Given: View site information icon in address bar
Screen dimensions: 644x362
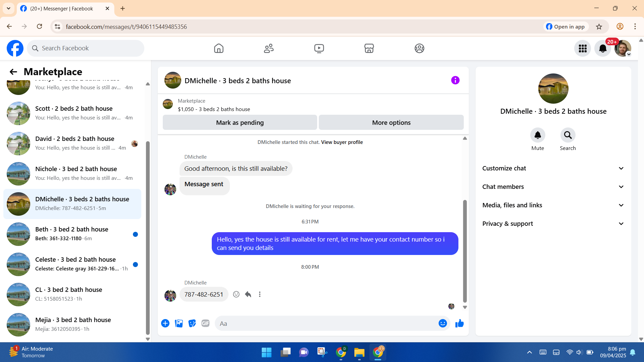Looking at the screenshot, I should [57, 27].
